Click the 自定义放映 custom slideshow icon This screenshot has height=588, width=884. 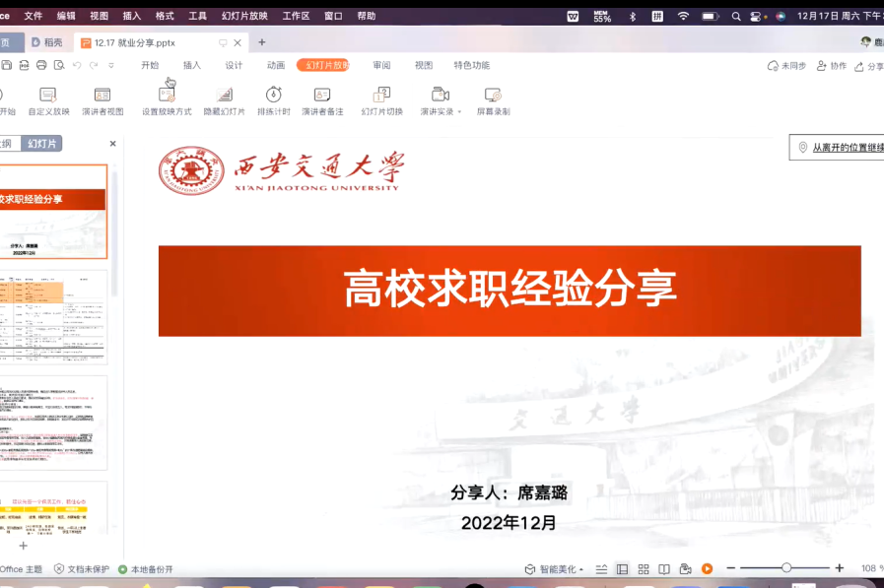48,95
